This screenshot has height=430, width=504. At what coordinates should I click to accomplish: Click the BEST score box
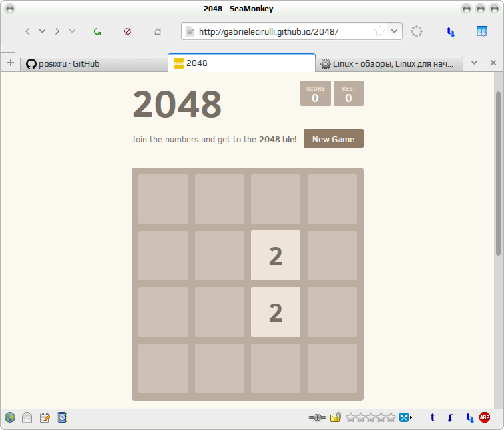pyautogui.click(x=348, y=93)
